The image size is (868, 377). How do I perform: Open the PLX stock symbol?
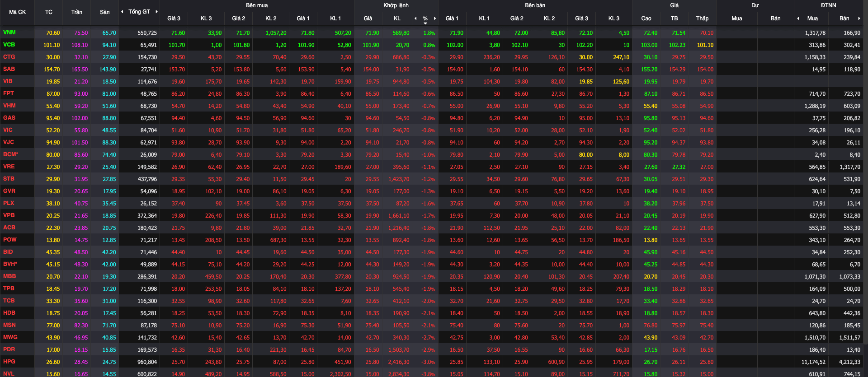click(9, 203)
